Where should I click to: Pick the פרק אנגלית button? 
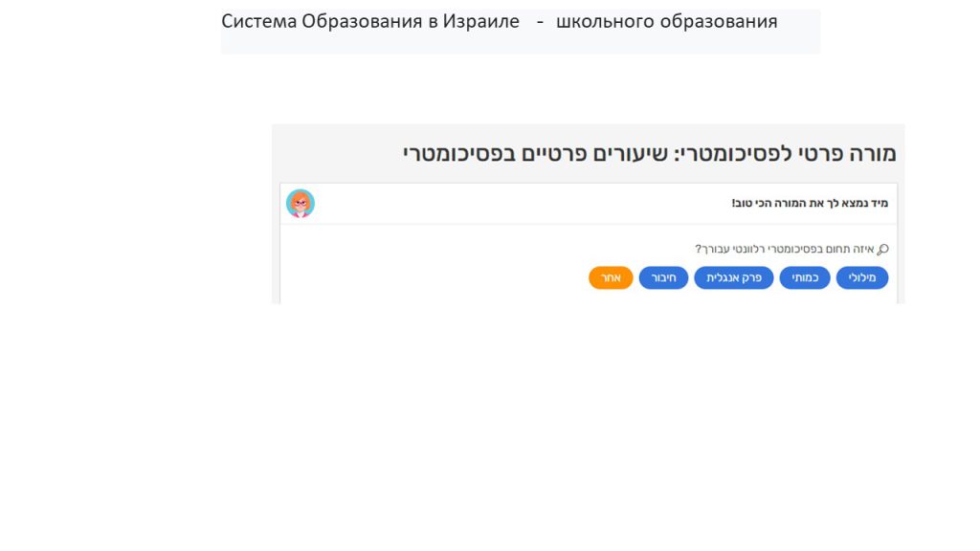(x=733, y=278)
